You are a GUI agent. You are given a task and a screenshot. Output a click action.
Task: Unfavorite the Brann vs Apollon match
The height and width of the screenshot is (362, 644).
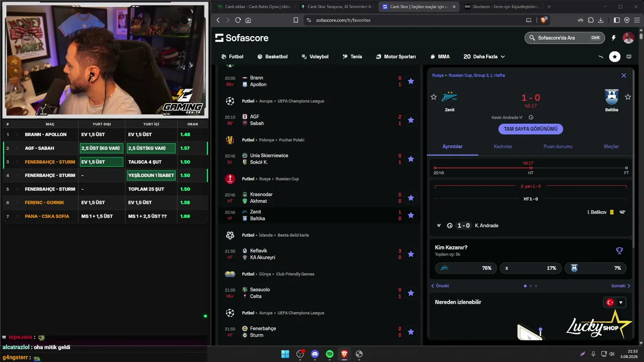[x=411, y=81]
